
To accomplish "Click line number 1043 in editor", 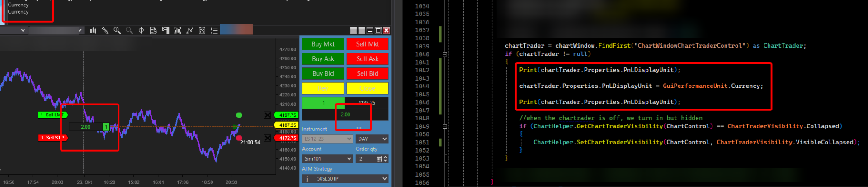I will click(422, 78).
